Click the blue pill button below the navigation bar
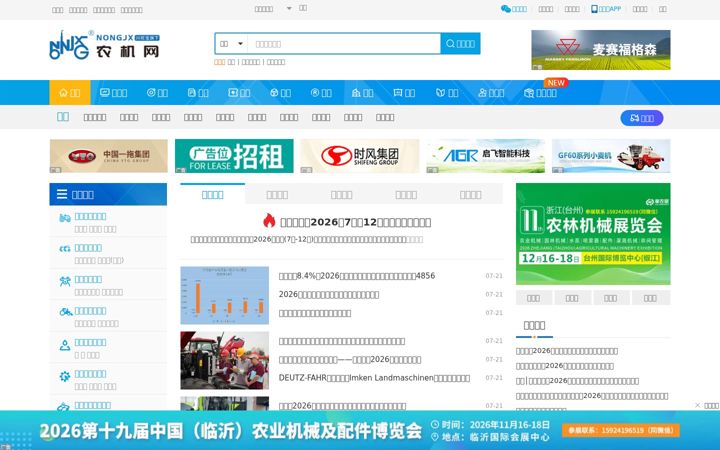 [641, 118]
